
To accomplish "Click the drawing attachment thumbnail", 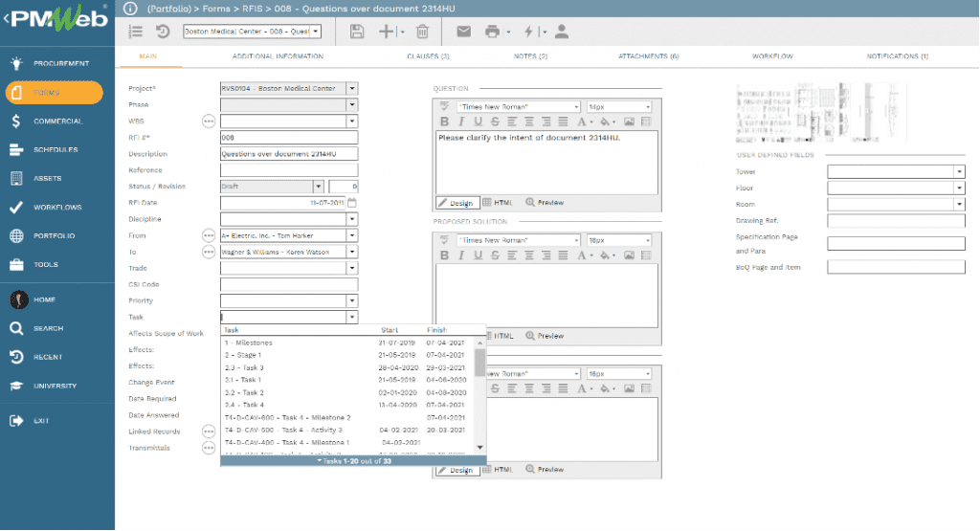I will point(820,113).
